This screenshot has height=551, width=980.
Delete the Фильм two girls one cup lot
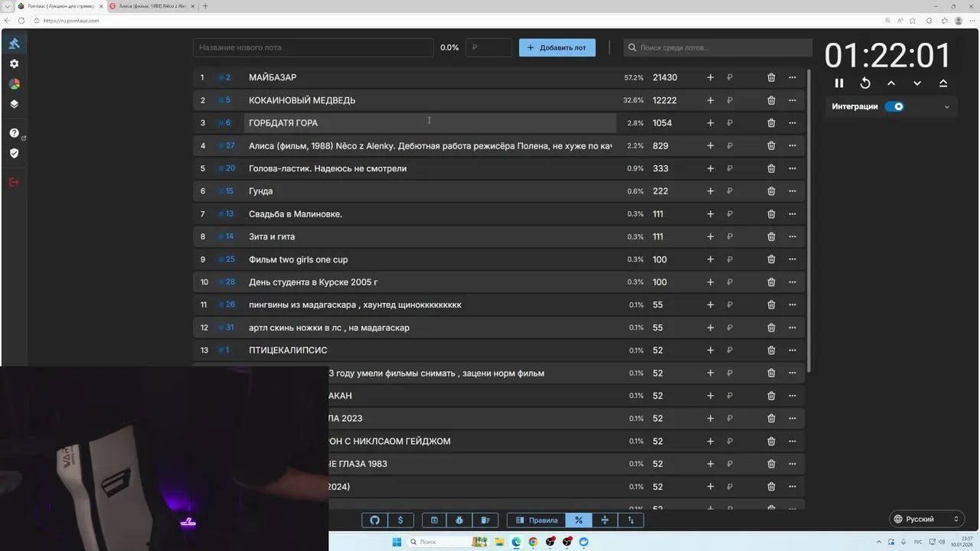tap(771, 259)
